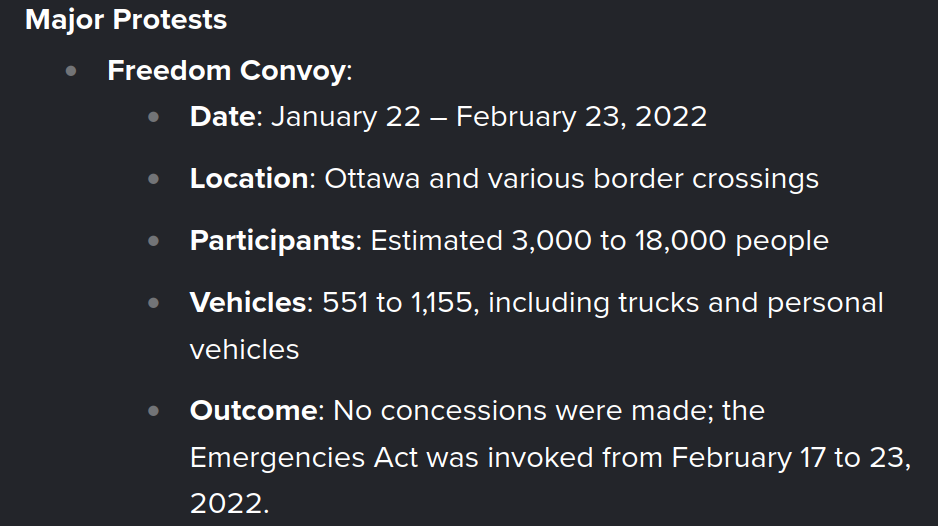
Task: Click the bullet point before Outcome
Action: (153, 412)
